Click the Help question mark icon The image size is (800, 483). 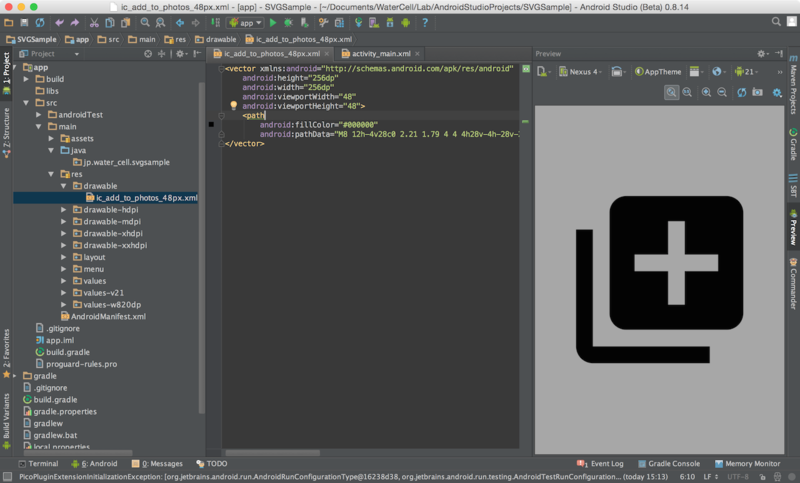[424, 22]
